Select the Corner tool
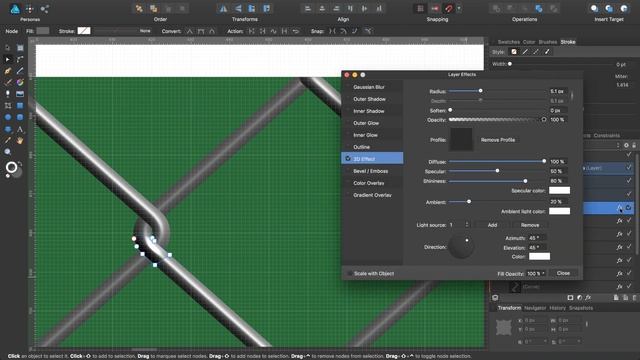 (20, 59)
